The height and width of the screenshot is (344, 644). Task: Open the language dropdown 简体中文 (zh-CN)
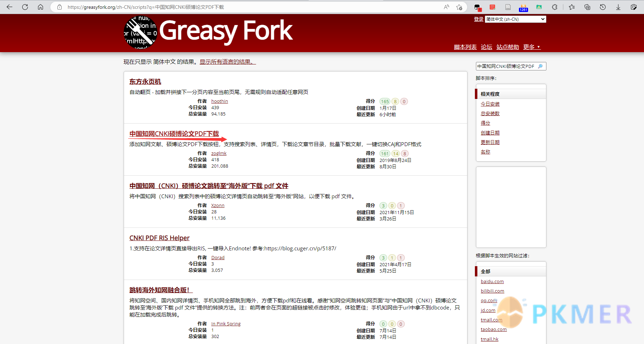[515, 19]
